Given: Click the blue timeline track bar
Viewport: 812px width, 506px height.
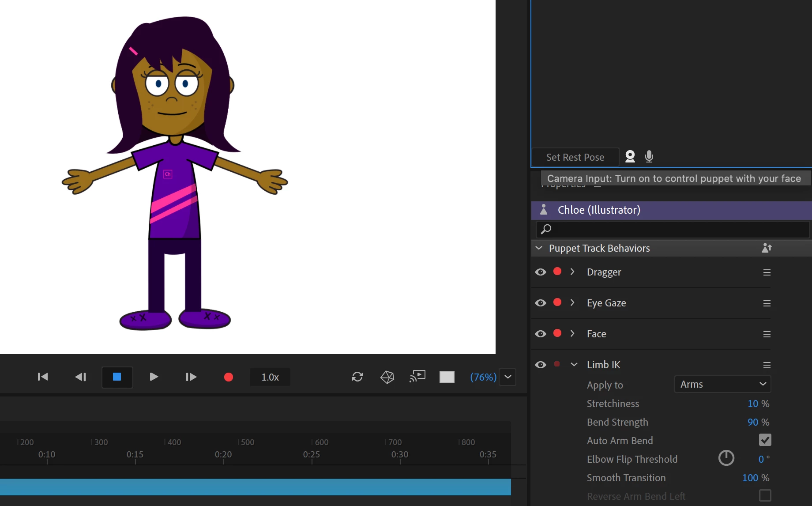Looking at the screenshot, I should 256,487.
